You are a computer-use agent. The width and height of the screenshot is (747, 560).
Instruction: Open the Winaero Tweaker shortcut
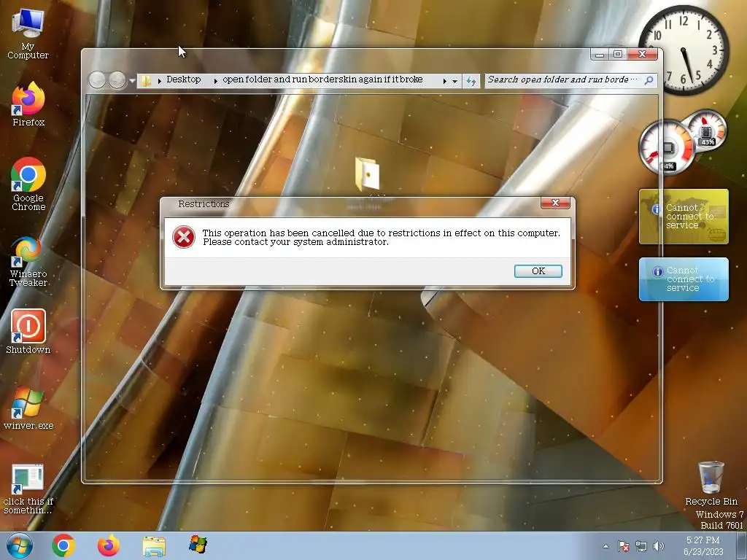(x=28, y=261)
